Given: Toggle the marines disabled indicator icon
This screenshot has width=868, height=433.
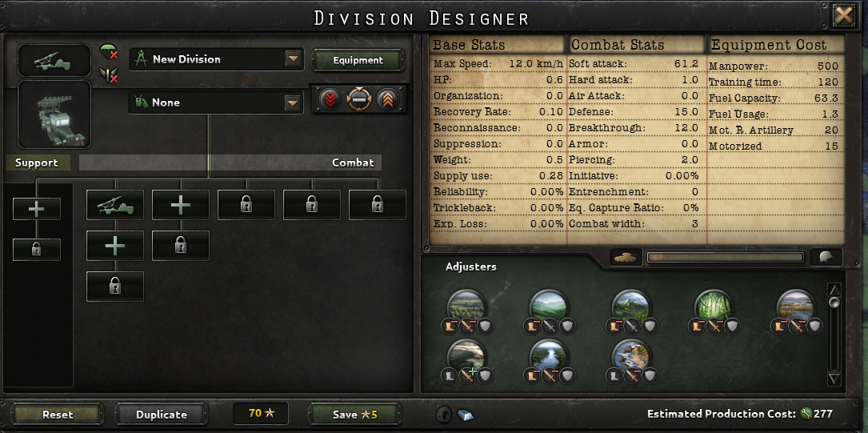Looking at the screenshot, I should click(x=109, y=74).
